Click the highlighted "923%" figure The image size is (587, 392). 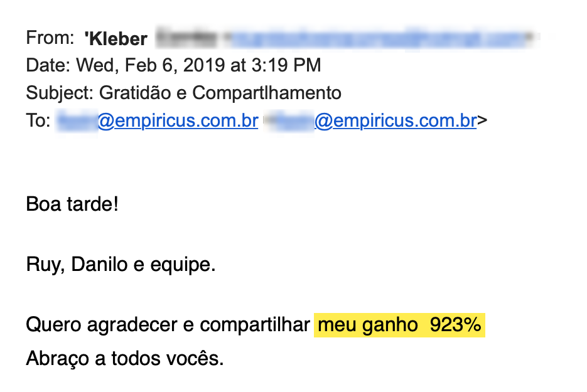click(x=455, y=325)
